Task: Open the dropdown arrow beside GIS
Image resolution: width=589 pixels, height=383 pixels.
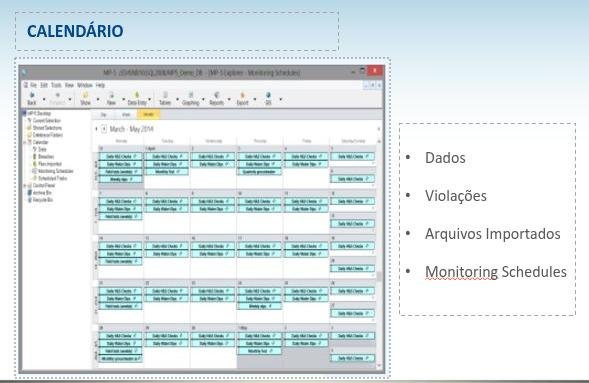Action: point(281,99)
